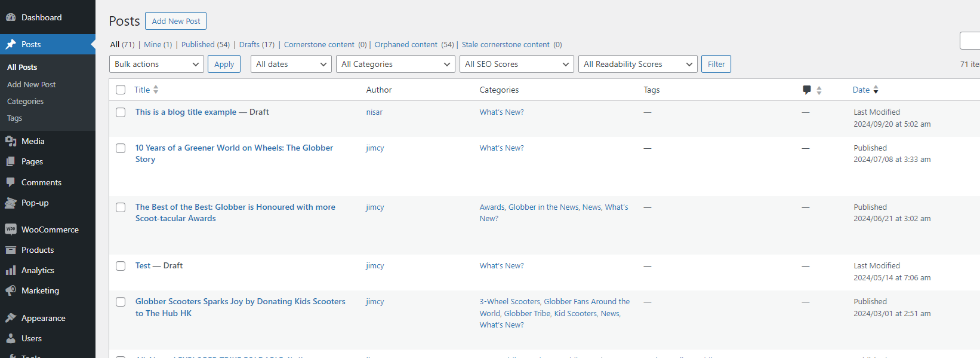The width and height of the screenshot is (980, 358).
Task: Open 'Globber Scooters Sparks Joy' post
Action: pos(240,307)
